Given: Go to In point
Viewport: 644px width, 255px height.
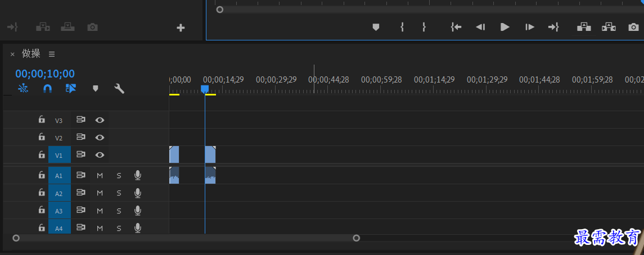Looking at the screenshot, I should point(456,27).
